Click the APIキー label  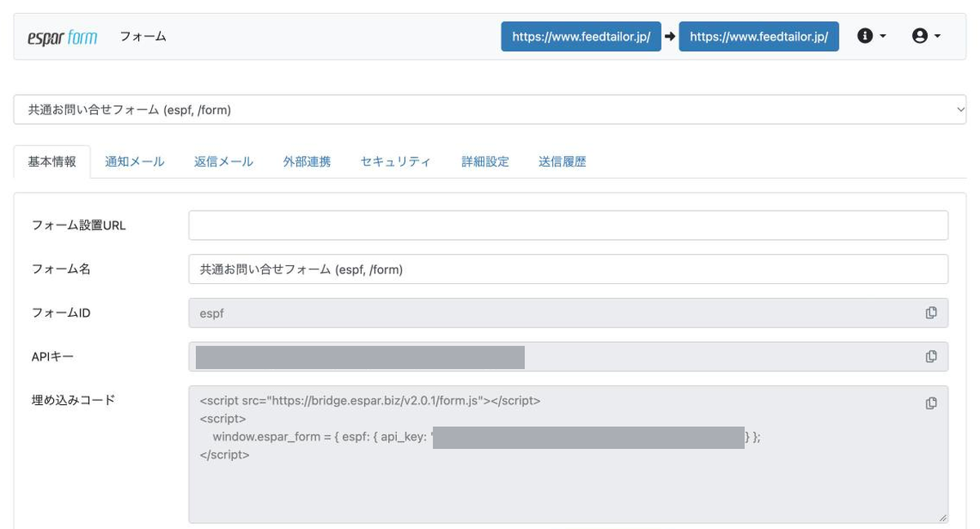53,356
